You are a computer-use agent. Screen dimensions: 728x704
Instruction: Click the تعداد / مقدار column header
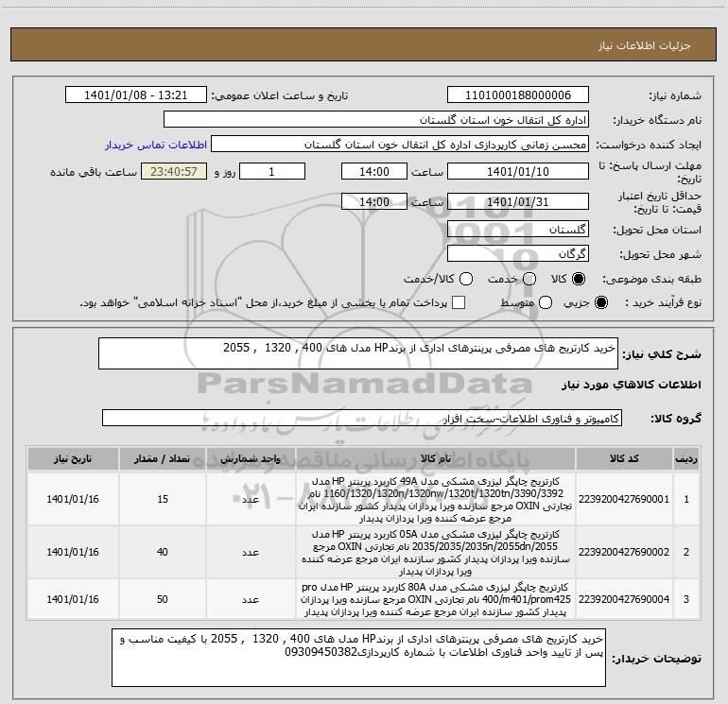162,458
